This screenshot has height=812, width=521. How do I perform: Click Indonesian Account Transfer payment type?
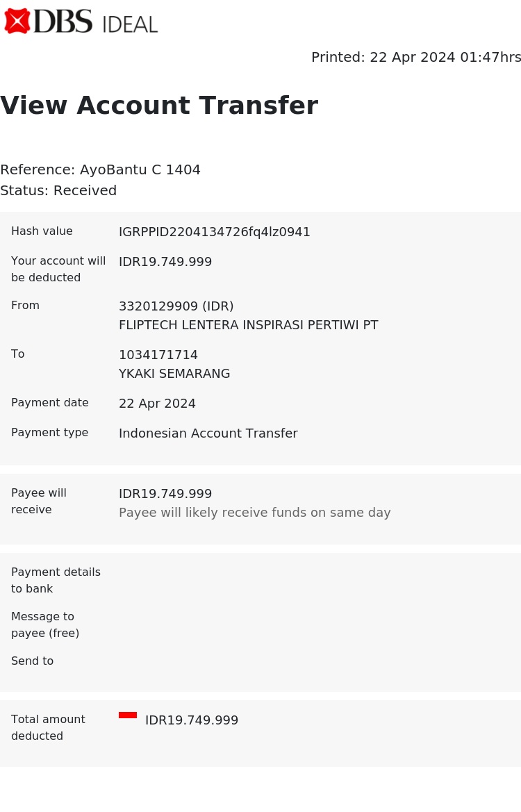208,433
